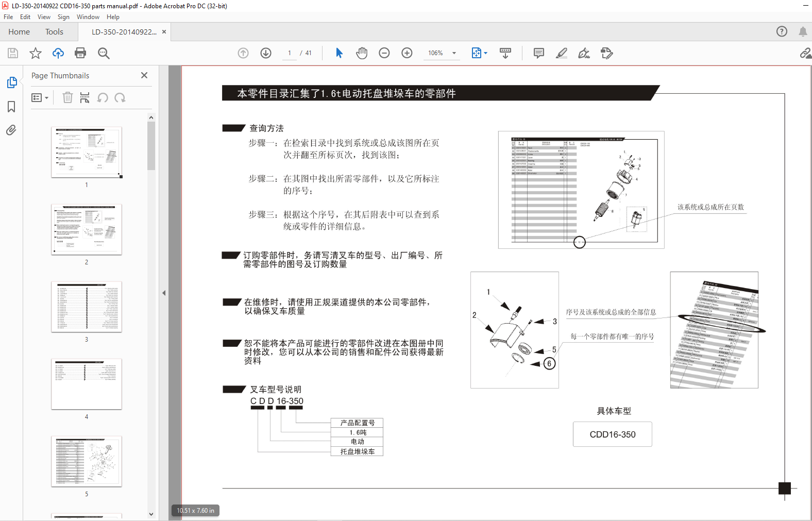Close the LD-350-20140922 document tab
This screenshot has width=812, height=521.
[164, 31]
